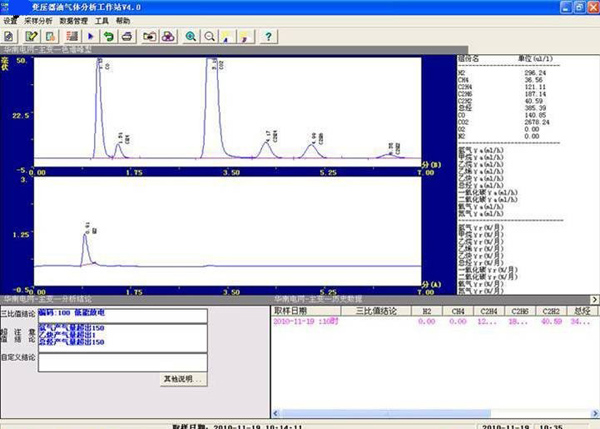
Task: Click the zoom in magnifier icon
Action: tap(191, 36)
